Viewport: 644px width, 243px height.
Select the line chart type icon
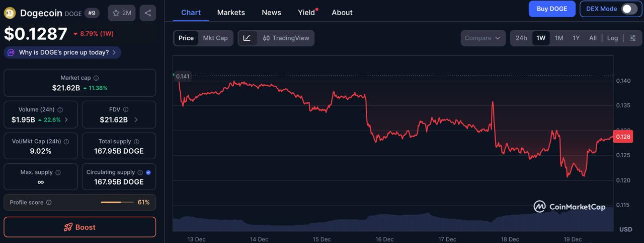tap(247, 38)
